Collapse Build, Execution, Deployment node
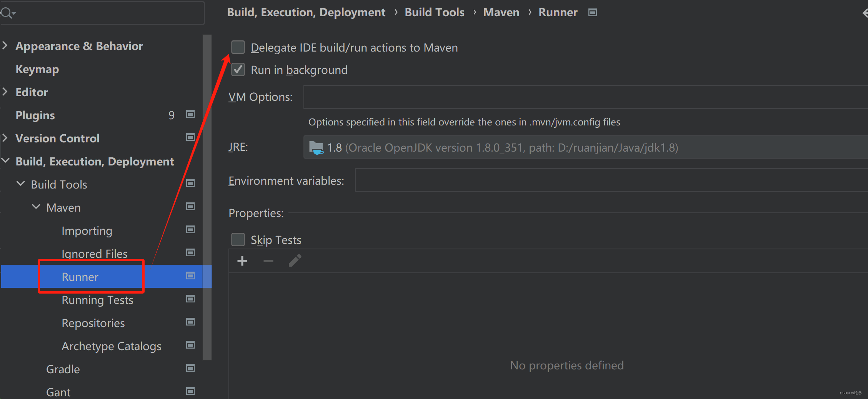Screen dimensions: 868x399 tap(5, 161)
